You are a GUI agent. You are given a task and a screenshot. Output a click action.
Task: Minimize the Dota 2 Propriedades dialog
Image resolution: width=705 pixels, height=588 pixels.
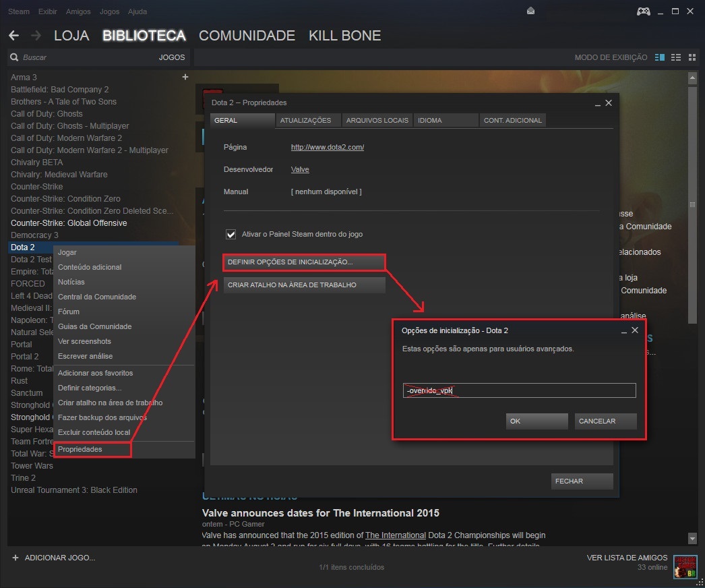(x=598, y=103)
